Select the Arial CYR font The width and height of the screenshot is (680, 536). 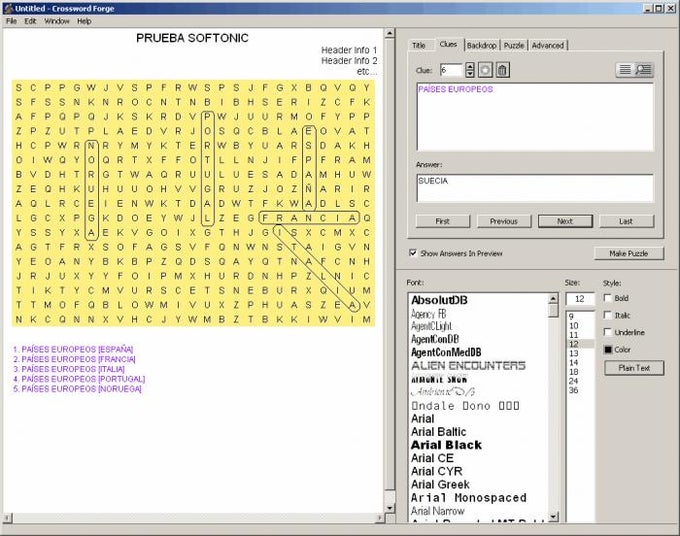coord(436,471)
